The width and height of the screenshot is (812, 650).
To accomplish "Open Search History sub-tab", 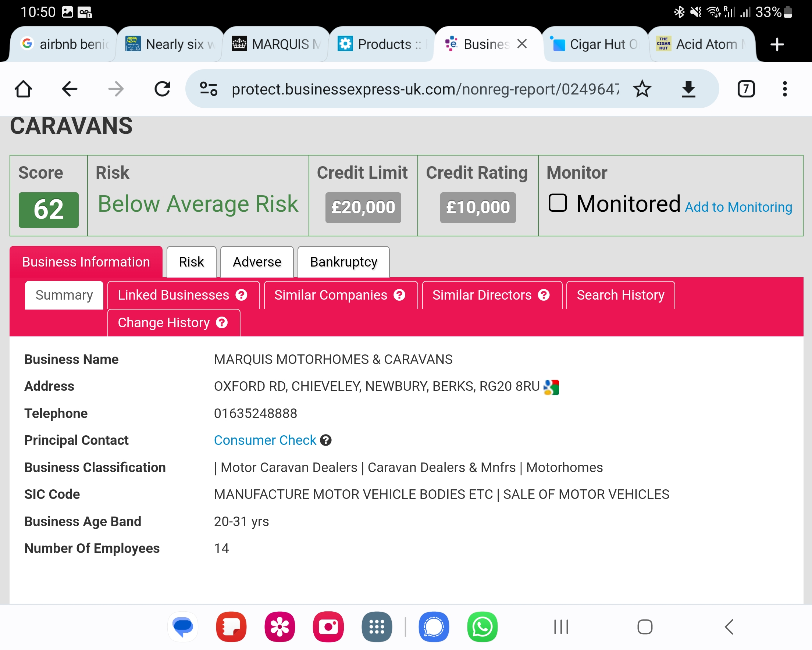I will point(620,295).
